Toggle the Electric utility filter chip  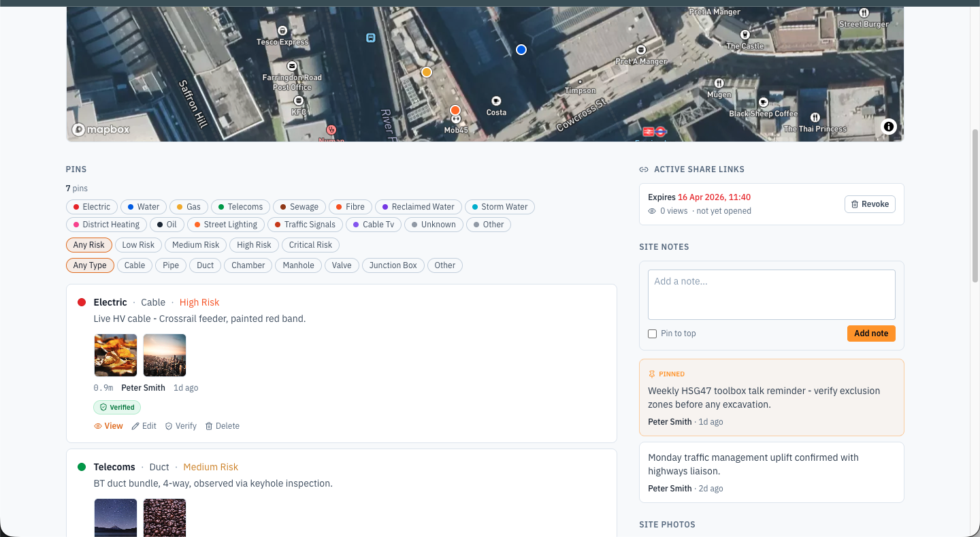tap(91, 206)
